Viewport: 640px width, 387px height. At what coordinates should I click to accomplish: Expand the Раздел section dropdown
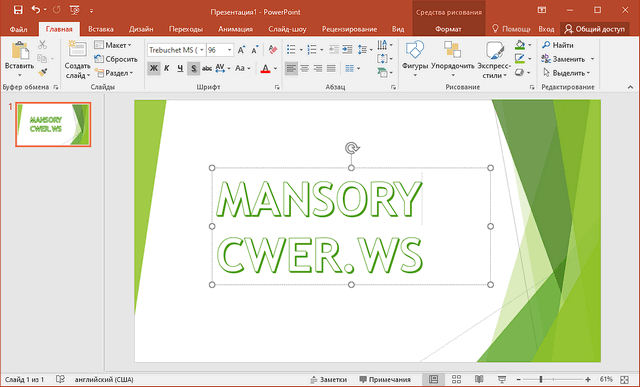pyautogui.click(x=114, y=73)
